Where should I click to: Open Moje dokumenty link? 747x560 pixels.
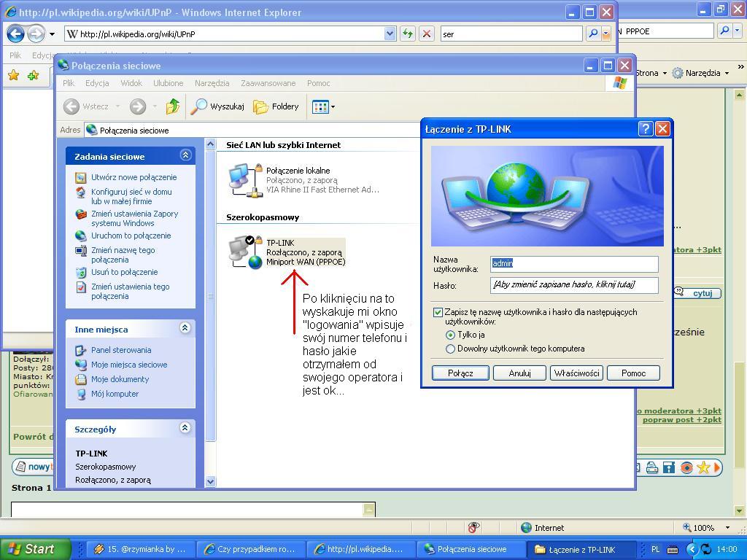[x=120, y=379]
